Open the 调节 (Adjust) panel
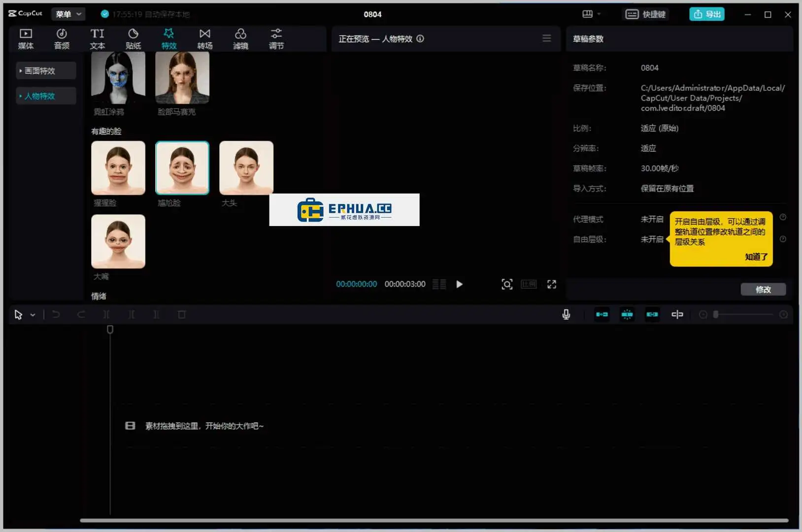 pos(276,38)
